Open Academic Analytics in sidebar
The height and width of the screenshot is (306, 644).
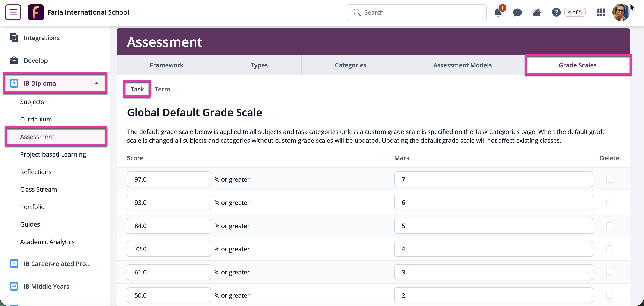[x=47, y=242]
